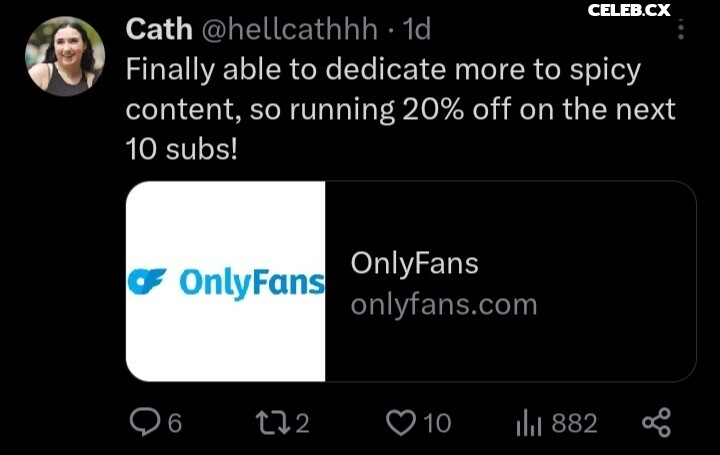This screenshot has height=455, width=720.
Task: Open the @hellcathhh handle link
Action: coord(290,30)
